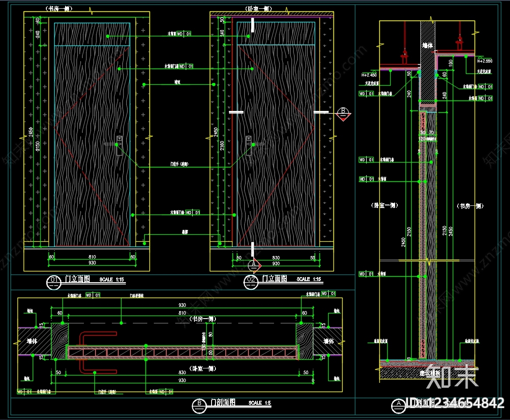
Task: Click the 门立面图 title of drawing 01
Action: pyautogui.click(x=77, y=279)
